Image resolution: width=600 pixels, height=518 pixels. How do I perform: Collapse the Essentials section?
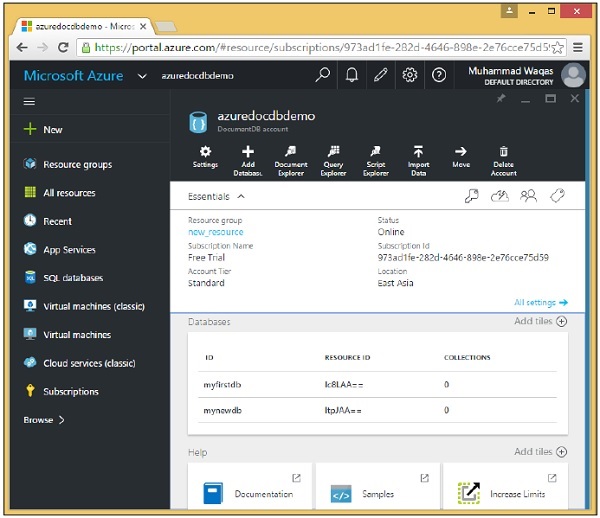[217, 197]
